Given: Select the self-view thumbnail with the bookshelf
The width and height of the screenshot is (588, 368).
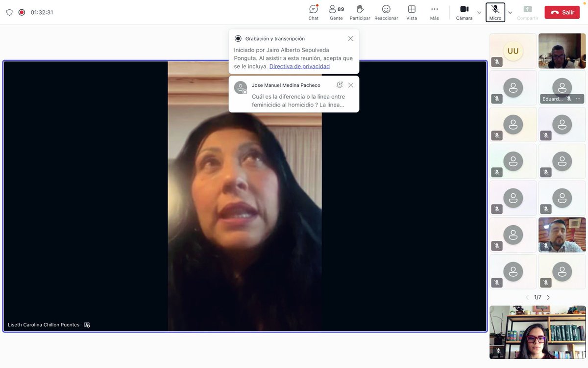Looking at the screenshot, I should pyautogui.click(x=538, y=332).
